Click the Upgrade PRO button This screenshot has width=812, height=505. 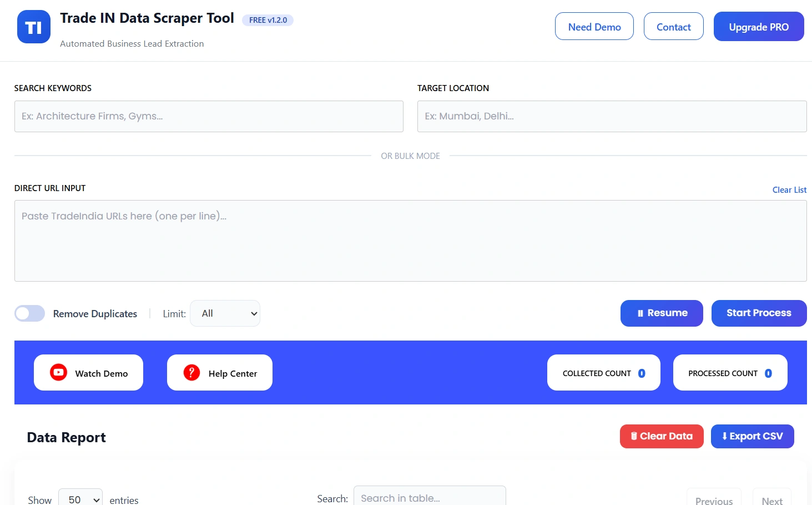pos(758,26)
